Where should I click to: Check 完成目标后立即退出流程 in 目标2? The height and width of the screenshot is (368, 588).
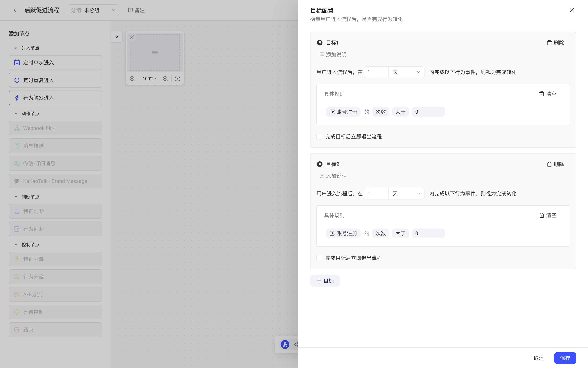pyautogui.click(x=319, y=258)
